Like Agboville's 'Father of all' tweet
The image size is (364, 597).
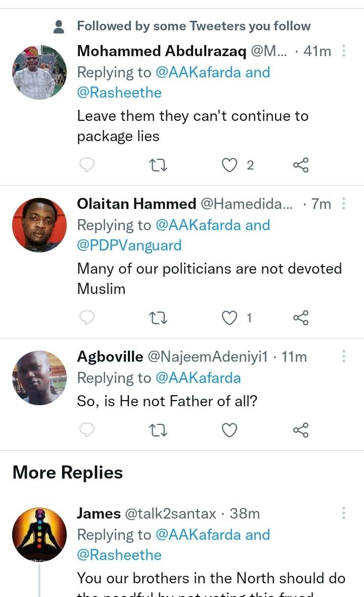(230, 430)
